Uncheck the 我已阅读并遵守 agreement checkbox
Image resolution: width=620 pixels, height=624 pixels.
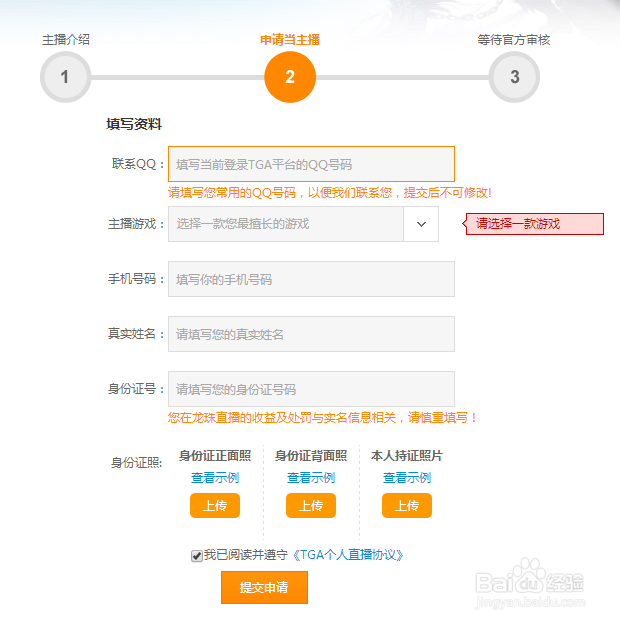coord(197,556)
